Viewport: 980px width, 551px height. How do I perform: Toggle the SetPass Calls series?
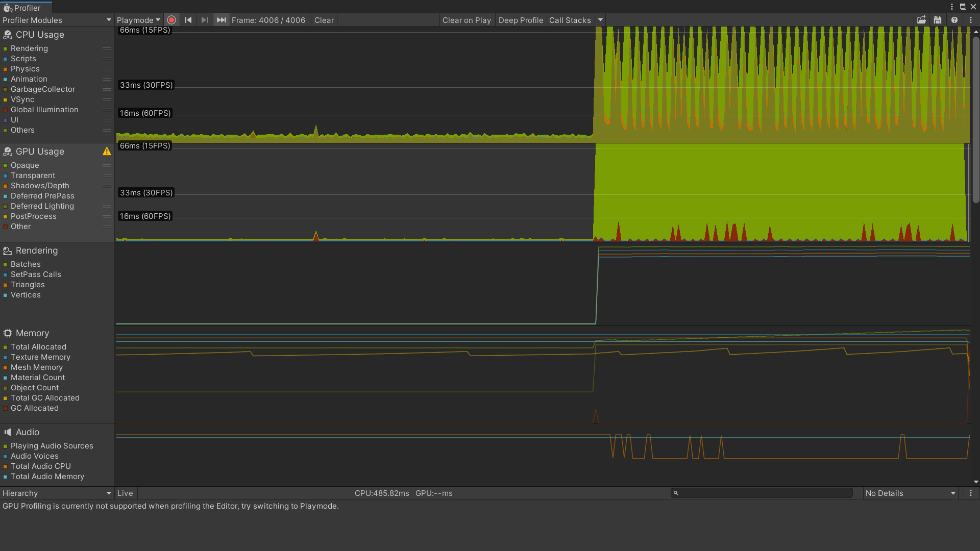(x=36, y=274)
